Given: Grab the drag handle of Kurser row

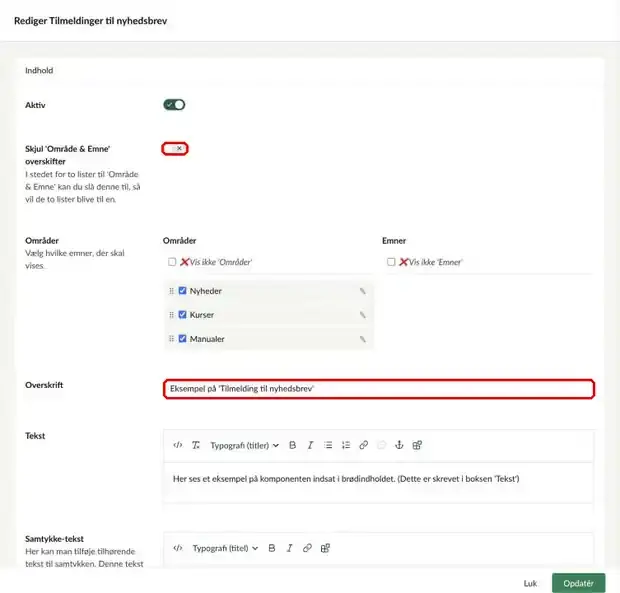Looking at the screenshot, I should pyautogui.click(x=171, y=315).
